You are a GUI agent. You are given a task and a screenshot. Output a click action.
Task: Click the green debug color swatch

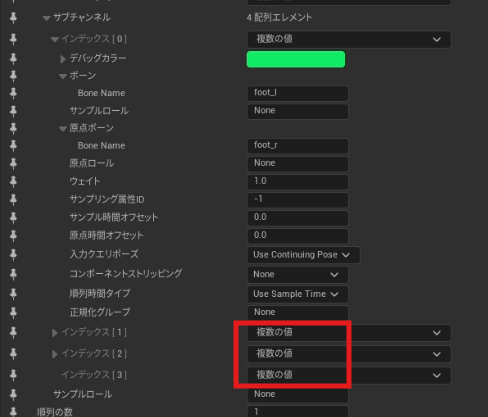point(296,59)
